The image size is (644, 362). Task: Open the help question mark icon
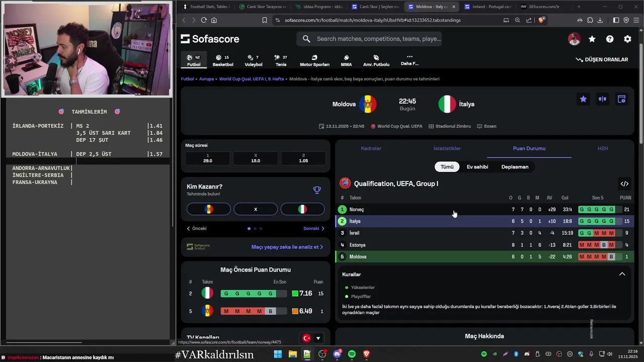pos(610,39)
